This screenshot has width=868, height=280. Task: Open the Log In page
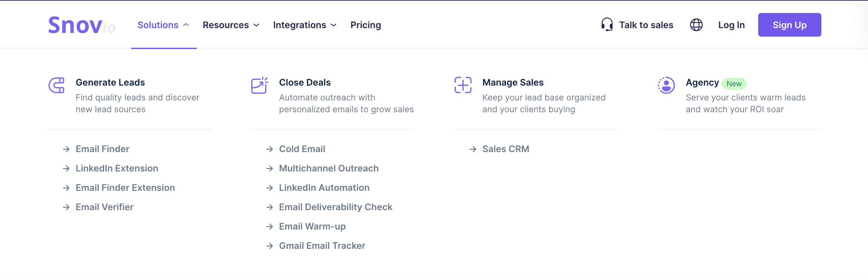pos(731,24)
